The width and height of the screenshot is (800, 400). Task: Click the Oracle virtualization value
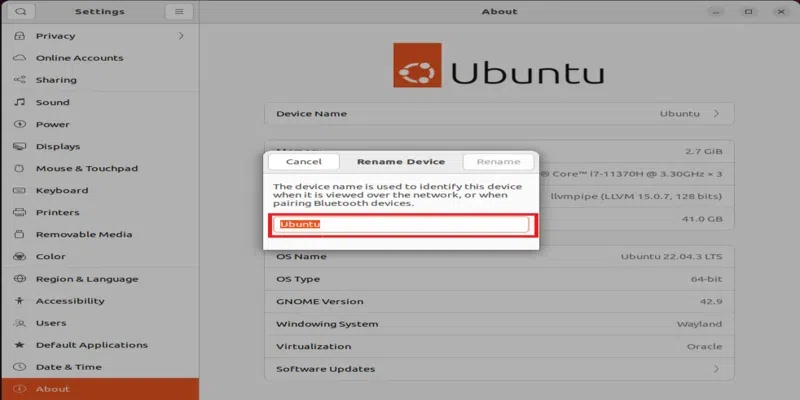[x=705, y=346]
